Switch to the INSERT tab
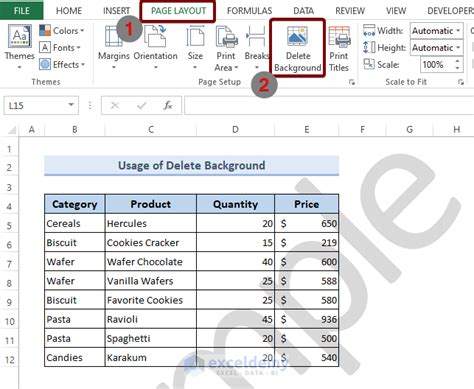 pyautogui.click(x=116, y=11)
